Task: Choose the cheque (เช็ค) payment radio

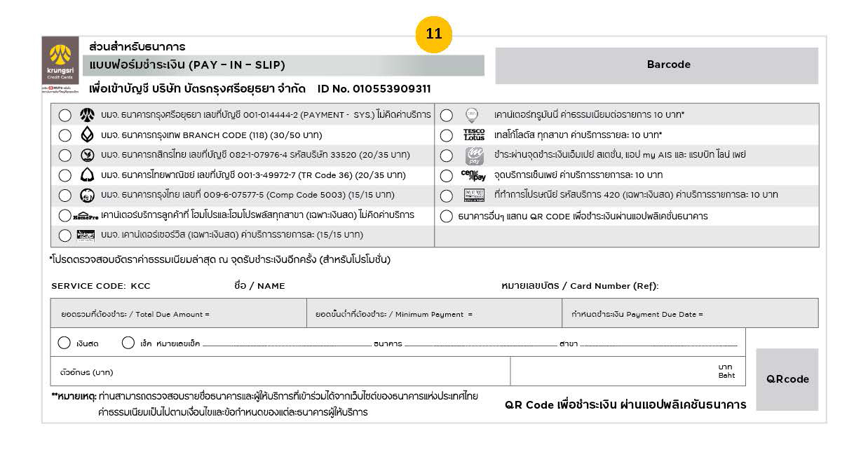Action: 128,343
